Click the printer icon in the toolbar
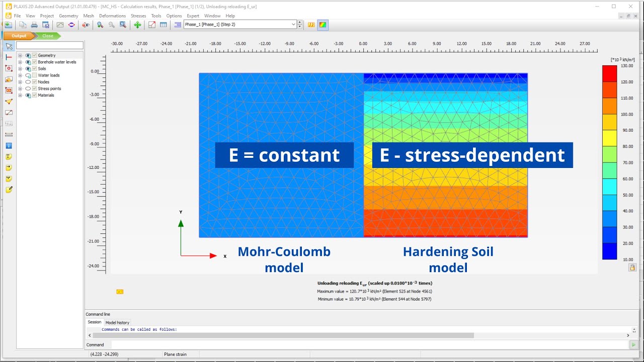The width and height of the screenshot is (644, 362). (34, 25)
